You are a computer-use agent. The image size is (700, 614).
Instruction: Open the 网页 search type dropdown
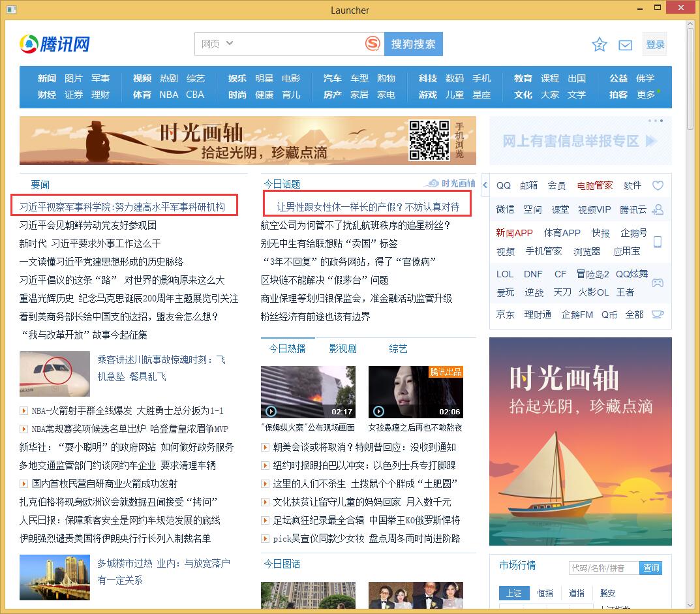pyautogui.click(x=217, y=44)
